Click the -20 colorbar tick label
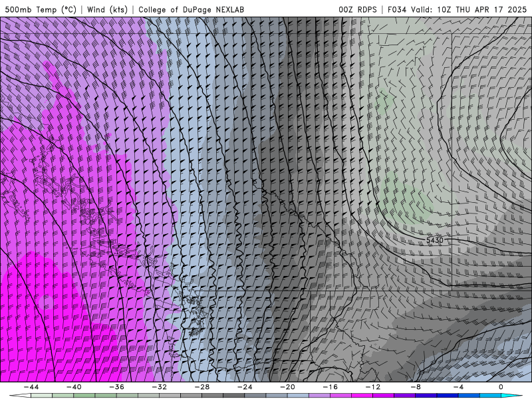 [287, 387]
